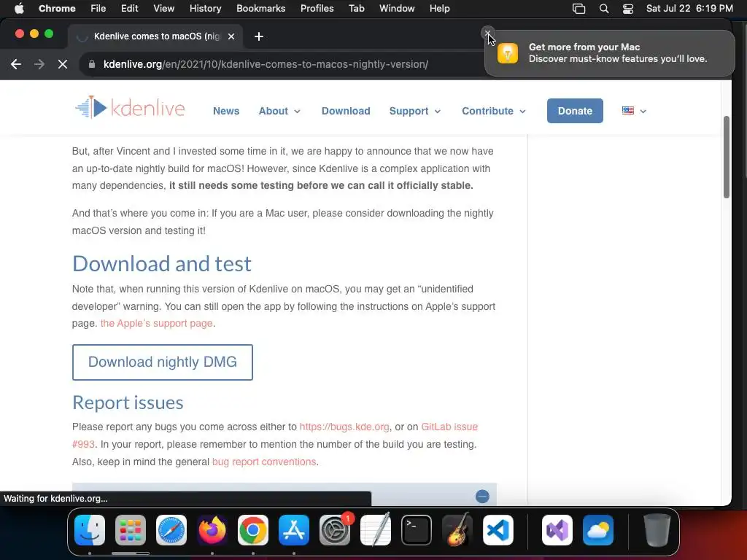Launch Safari from the dock
Image resolution: width=747 pixels, height=560 pixels.
tap(171, 530)
